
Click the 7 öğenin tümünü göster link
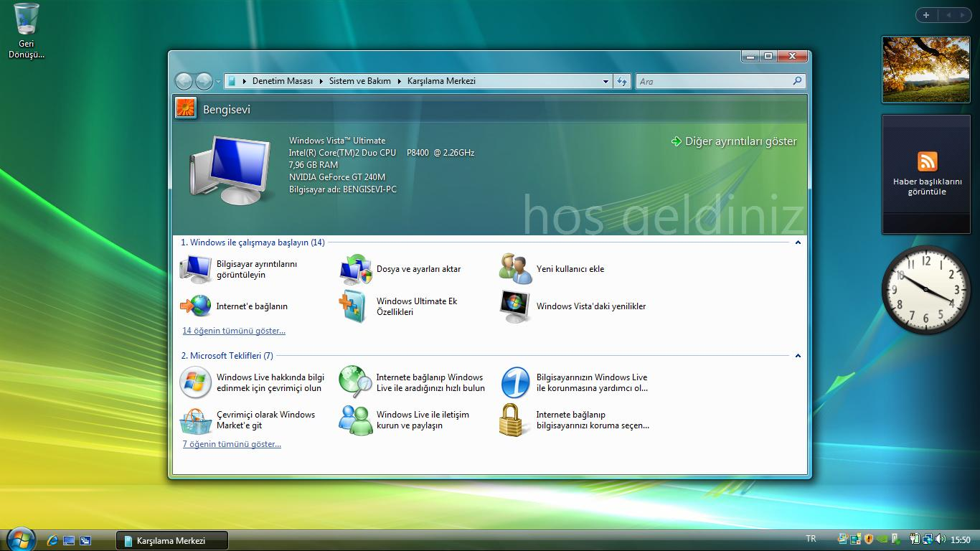point(232,444)
